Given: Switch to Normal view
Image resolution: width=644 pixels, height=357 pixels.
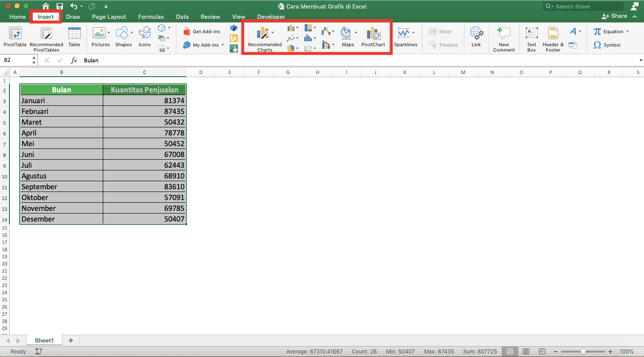Looking at the screenshot, I should (510, 352).
